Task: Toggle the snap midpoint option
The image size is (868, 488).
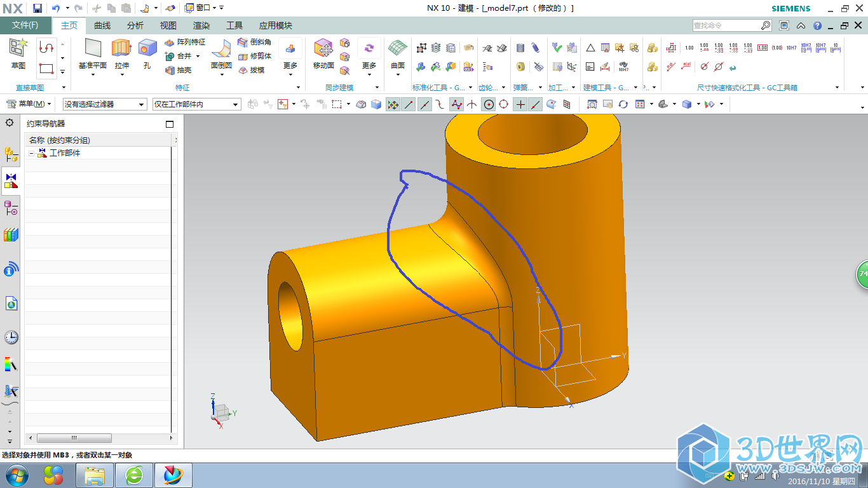Action: (x=424, y=104)
